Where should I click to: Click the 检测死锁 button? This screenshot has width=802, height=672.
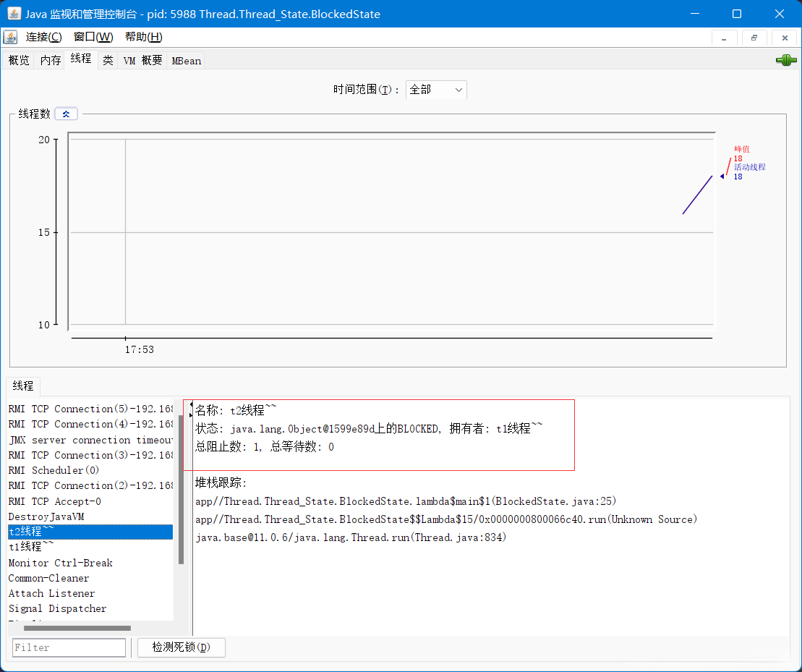[181, 647]
